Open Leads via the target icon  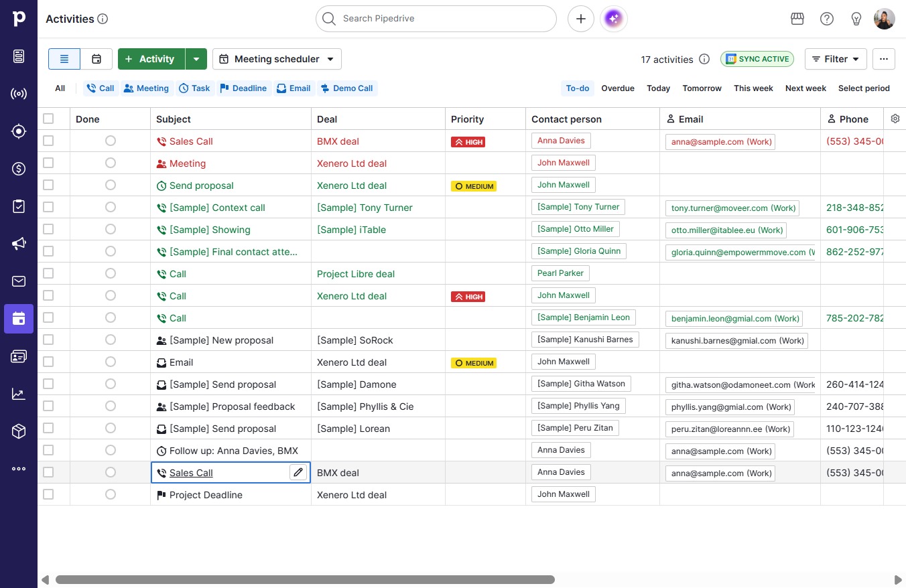tap(19, 131)
